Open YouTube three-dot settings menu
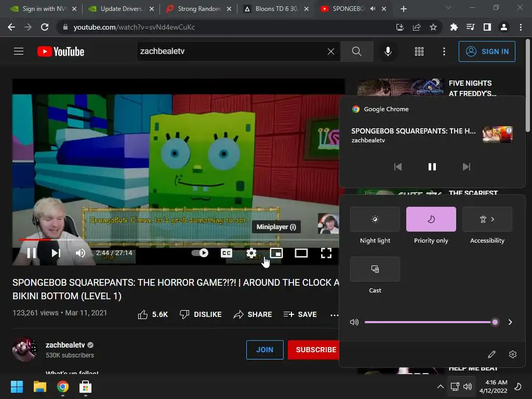Screen dimensions: 532x399 pos(444,51)
